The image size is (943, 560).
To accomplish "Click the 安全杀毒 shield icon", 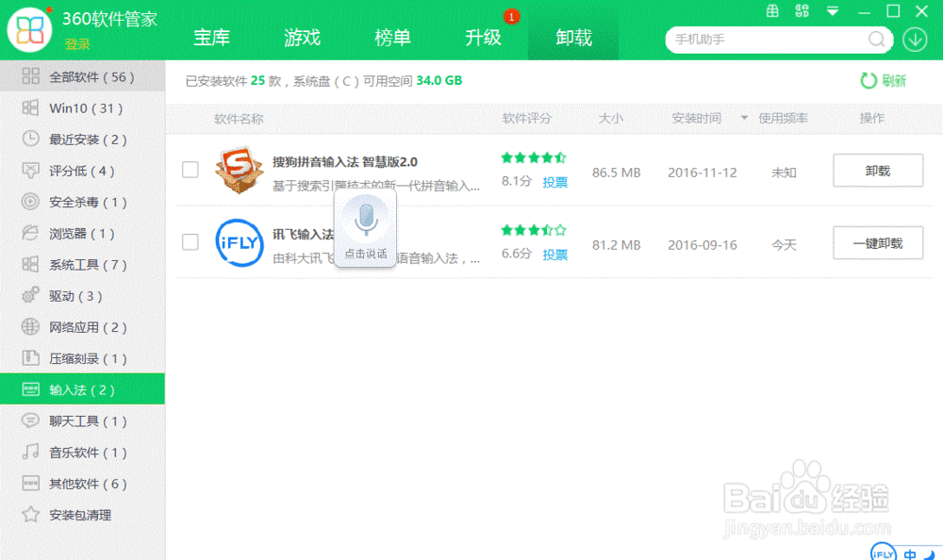I will coord(30,202).
